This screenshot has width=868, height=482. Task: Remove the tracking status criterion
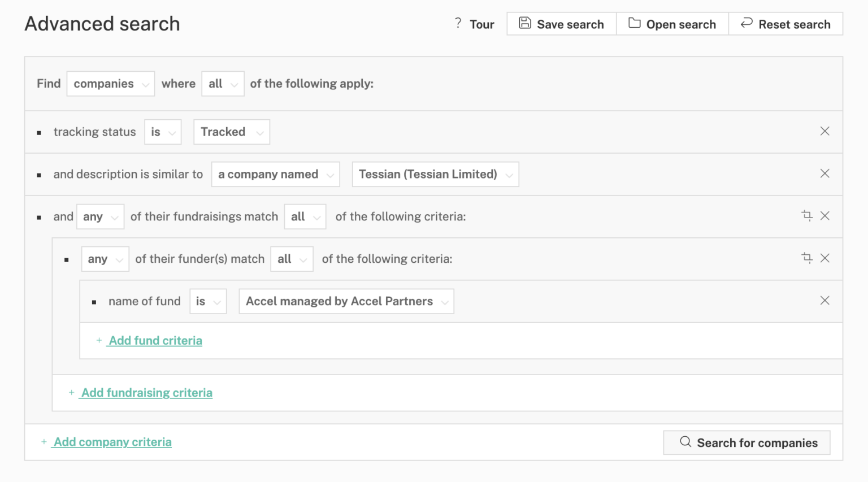825,131
